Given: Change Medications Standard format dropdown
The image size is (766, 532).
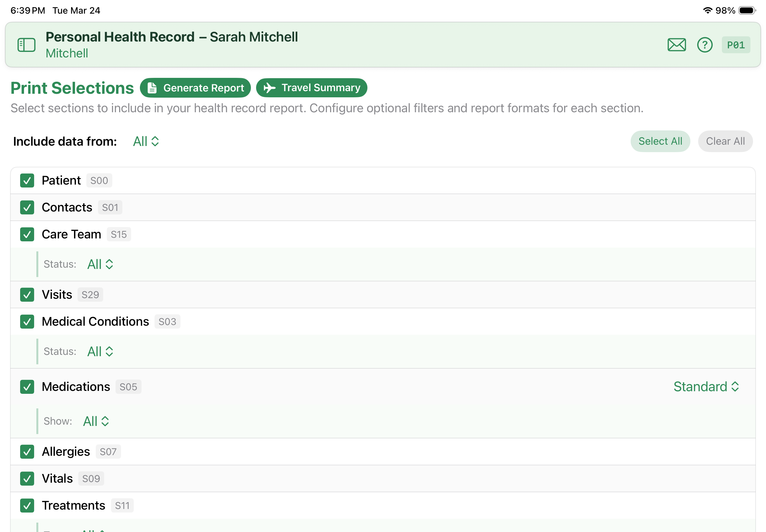Looking at the screenshot, I should click(706, 387).
